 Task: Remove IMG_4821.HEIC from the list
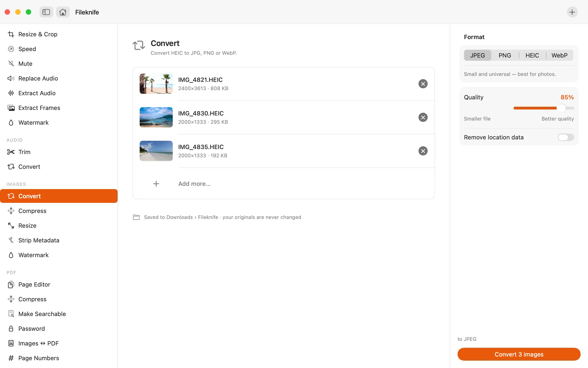[x=423, y=84]
